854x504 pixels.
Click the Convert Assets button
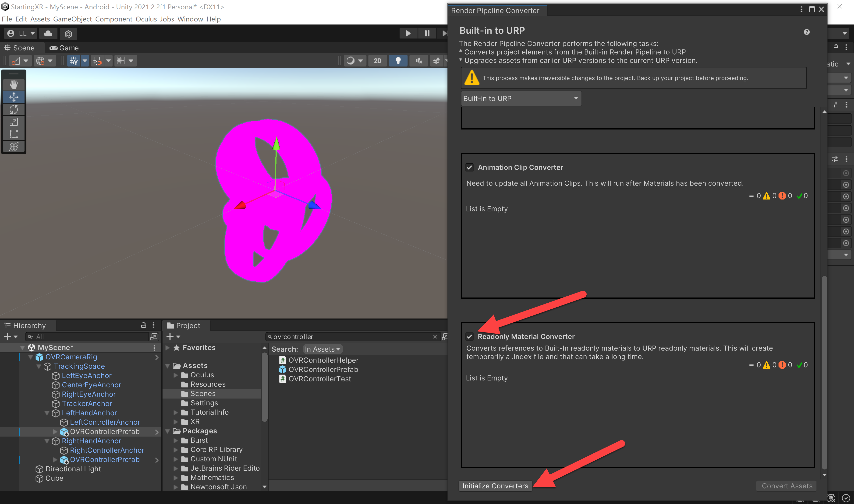[x=787, y=486]
